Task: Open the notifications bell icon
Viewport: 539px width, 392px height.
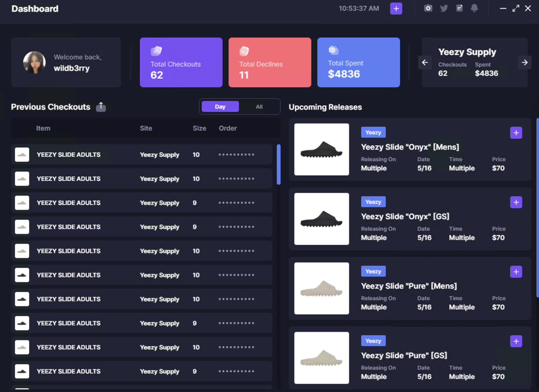Action: (474, 8)
